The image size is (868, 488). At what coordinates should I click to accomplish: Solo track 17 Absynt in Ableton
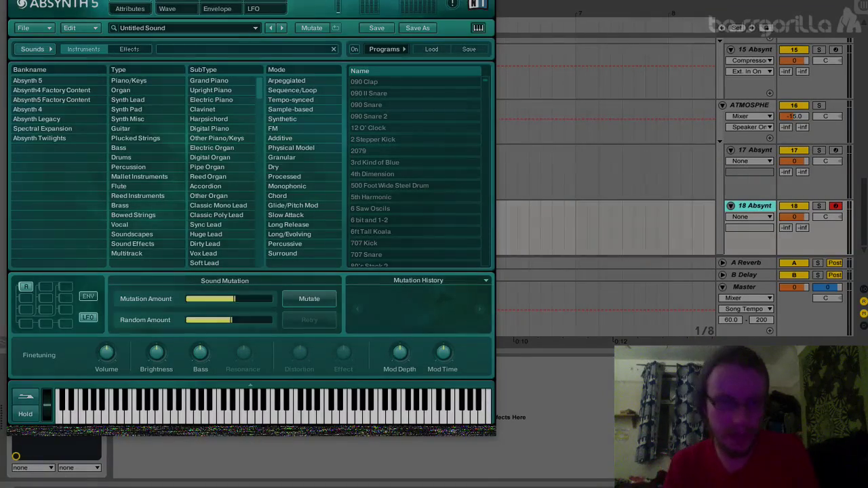click(819, 150)
